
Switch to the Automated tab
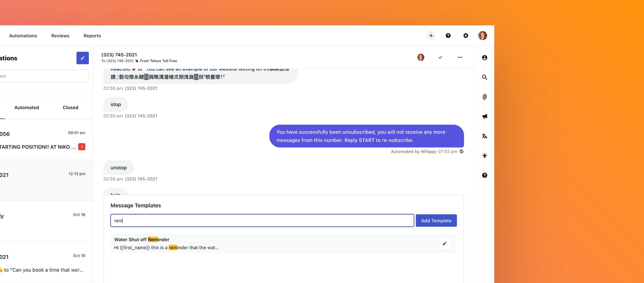[x=27, y=108]
